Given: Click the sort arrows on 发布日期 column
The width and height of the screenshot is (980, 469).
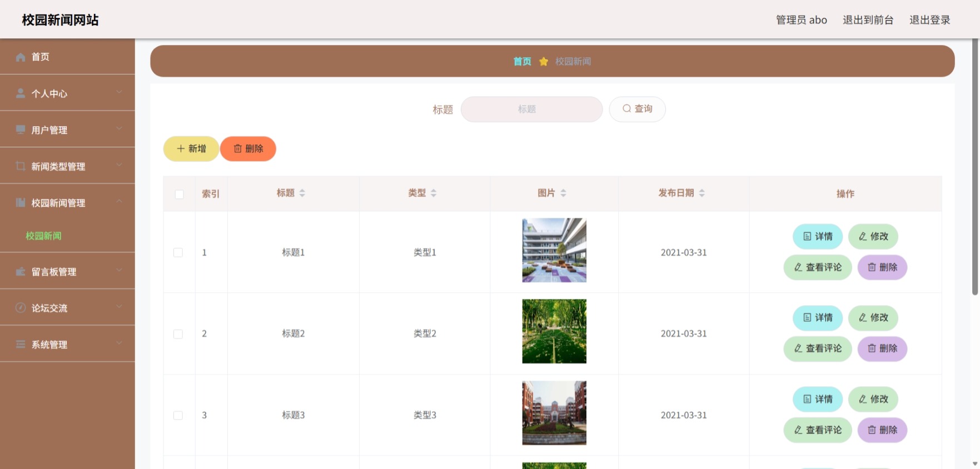Looking at the screenshot, I should (x=702, y=193).
